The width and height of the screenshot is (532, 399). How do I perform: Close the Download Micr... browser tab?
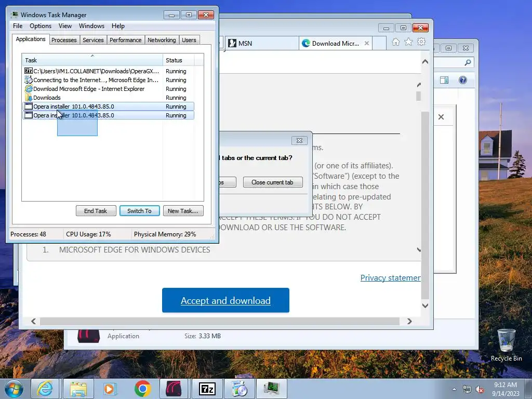pos(366,44)
